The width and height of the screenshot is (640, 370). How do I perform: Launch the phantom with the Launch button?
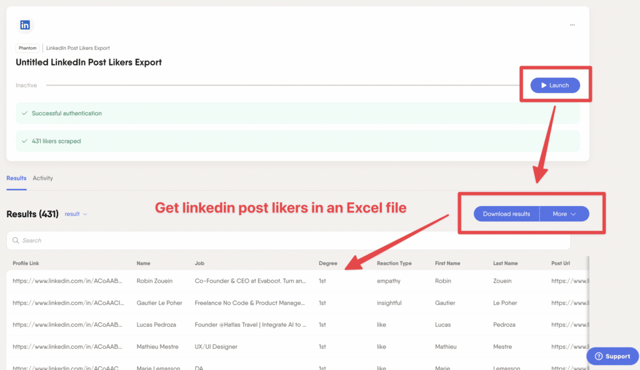pyautogui.click(x=555, y=85)
